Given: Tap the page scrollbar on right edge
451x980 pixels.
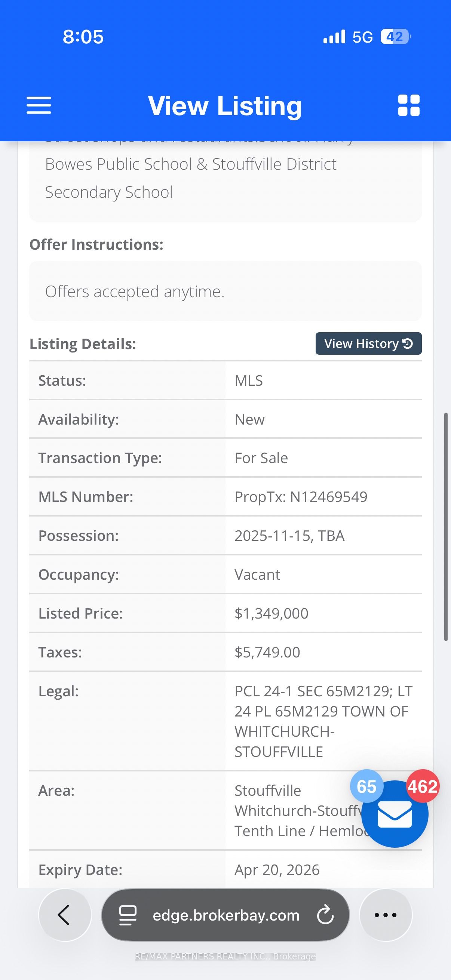Looking at the screenshot, I should tap(446, 527).
